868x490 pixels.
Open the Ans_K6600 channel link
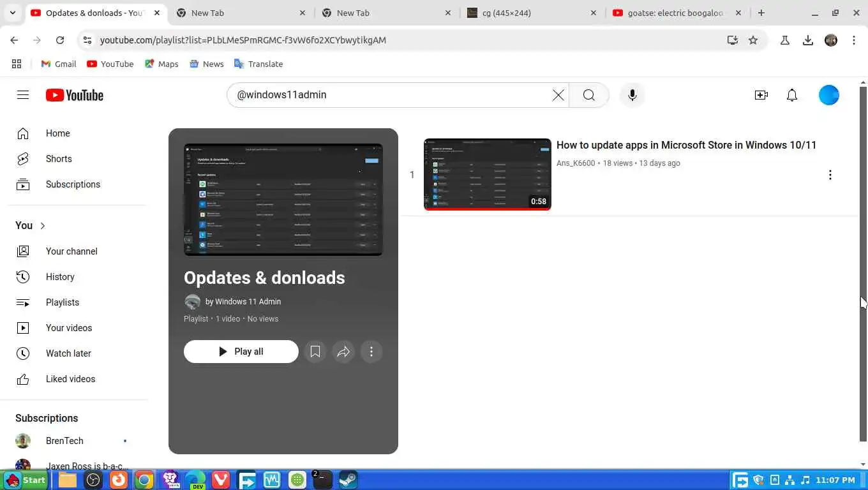pos(576,163)
